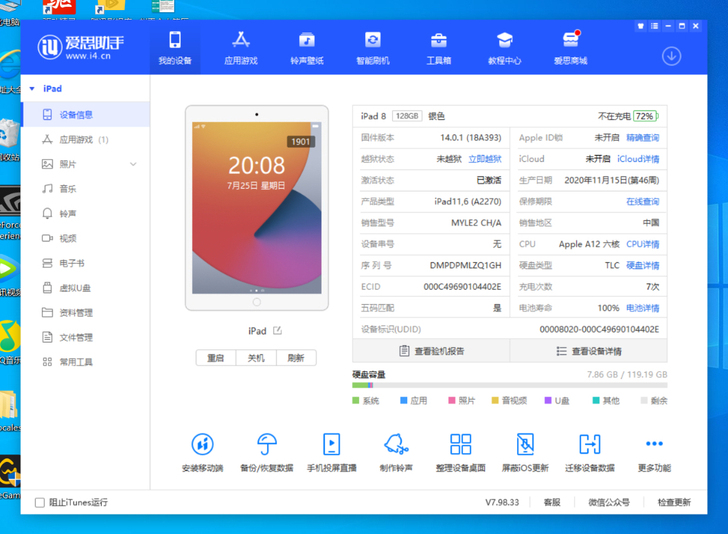The image size is (728, 534).
Task: Click the download manager arrow icon
Action: (x=671, y=56)
